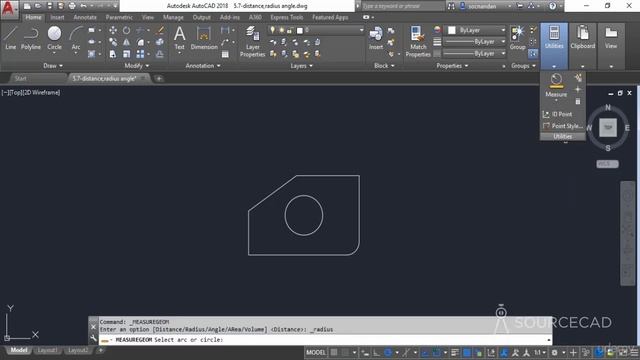Screen dimensions: 640x360
Task: Click the Stretch tool icon
Action: click(113, 54)
